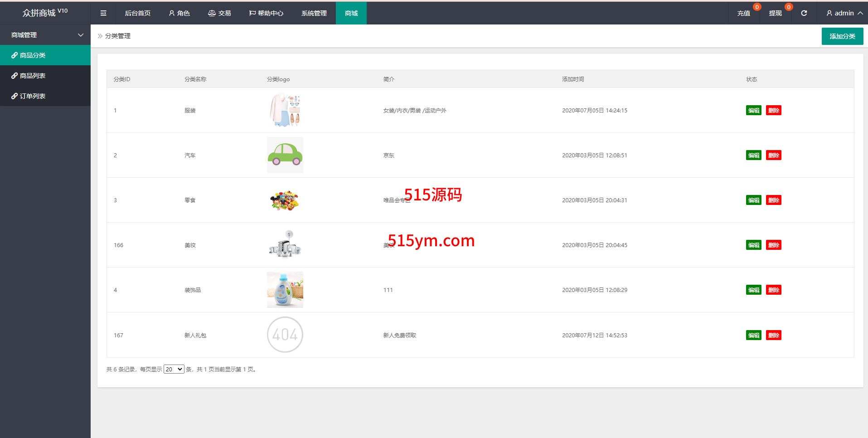This screenshot has width=868, height=438.
Task: Delete the 汽车 category
Action: [774, 155]
